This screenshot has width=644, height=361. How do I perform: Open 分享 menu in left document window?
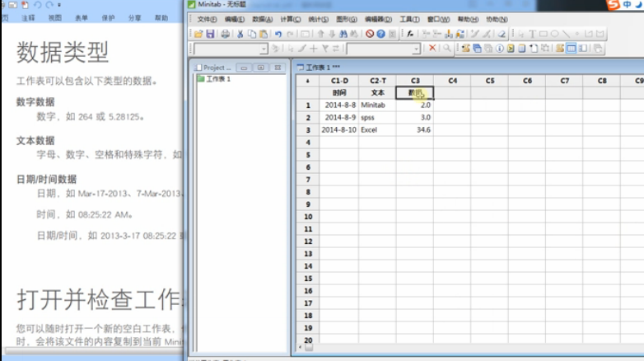click(135, 18)
